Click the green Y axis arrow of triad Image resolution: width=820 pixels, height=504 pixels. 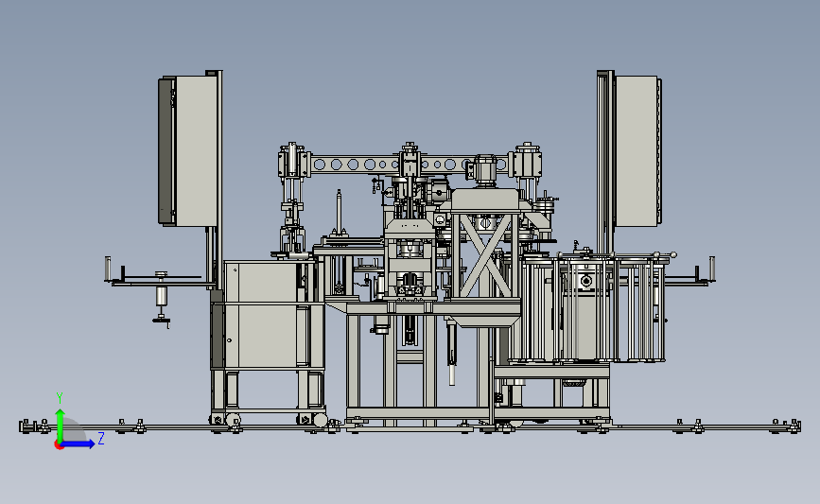pyautogui.click(x=60, y=425)
